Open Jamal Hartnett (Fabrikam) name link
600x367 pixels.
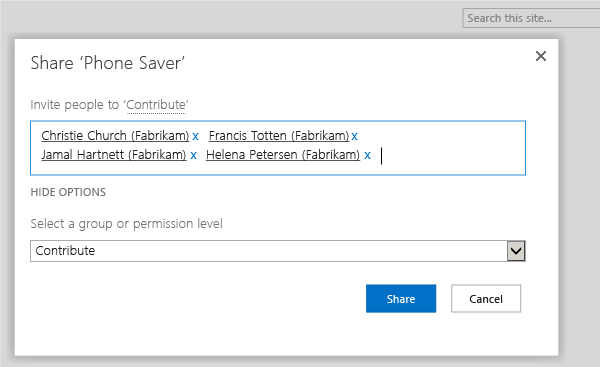pos(114,155)
